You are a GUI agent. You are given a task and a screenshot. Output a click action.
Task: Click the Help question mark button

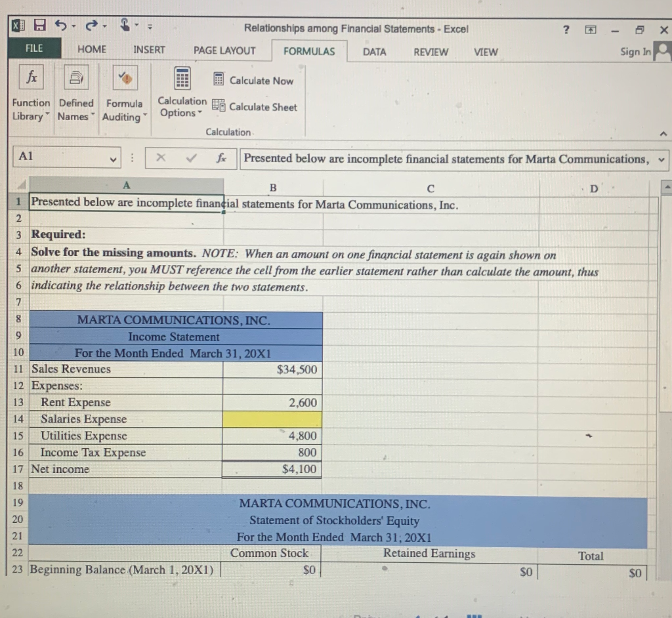[565, 30]
